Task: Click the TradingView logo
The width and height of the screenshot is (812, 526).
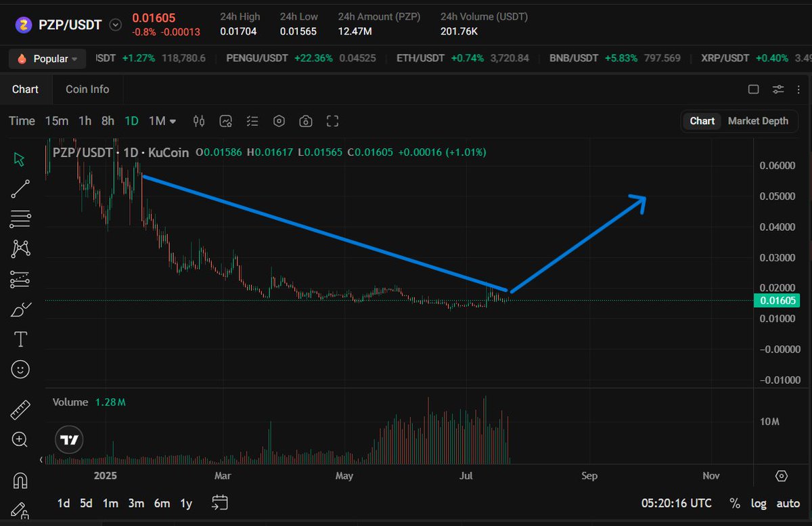Action: [x=69, y=439]
